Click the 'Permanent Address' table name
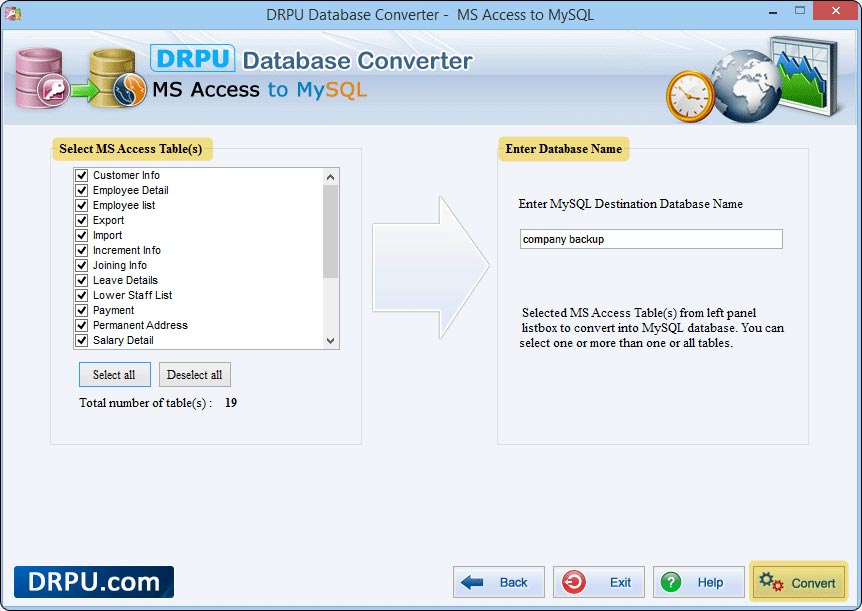 (140, 325)
